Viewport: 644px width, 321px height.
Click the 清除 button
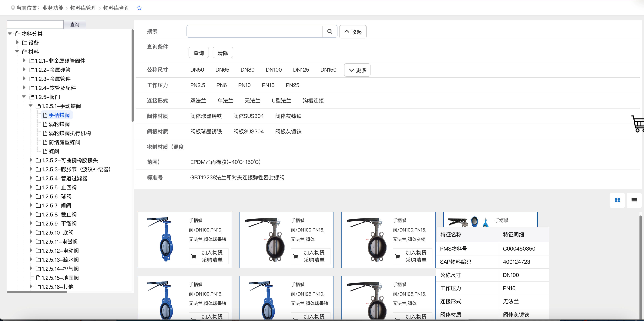tap(223, 53)
